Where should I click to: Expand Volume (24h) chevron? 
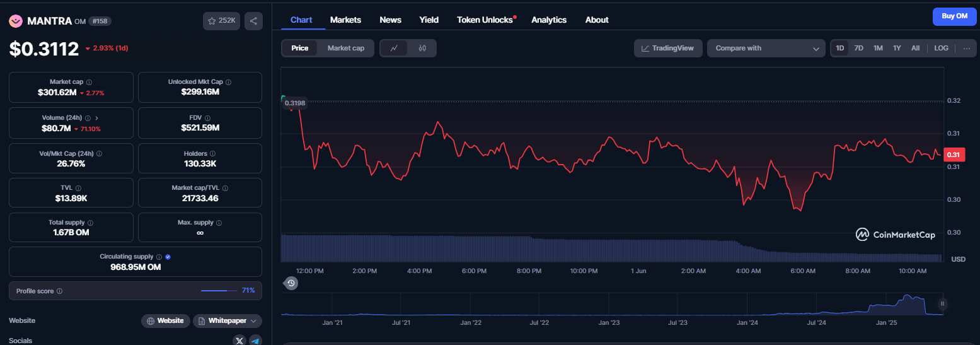96,118
